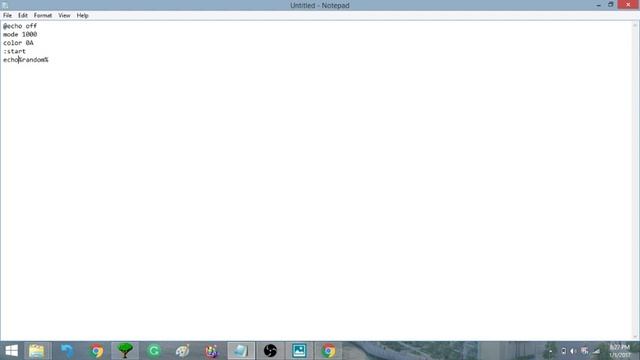This screenshot has width=640, height=360.
Task: Open the network tray icon
Action: 584,351
